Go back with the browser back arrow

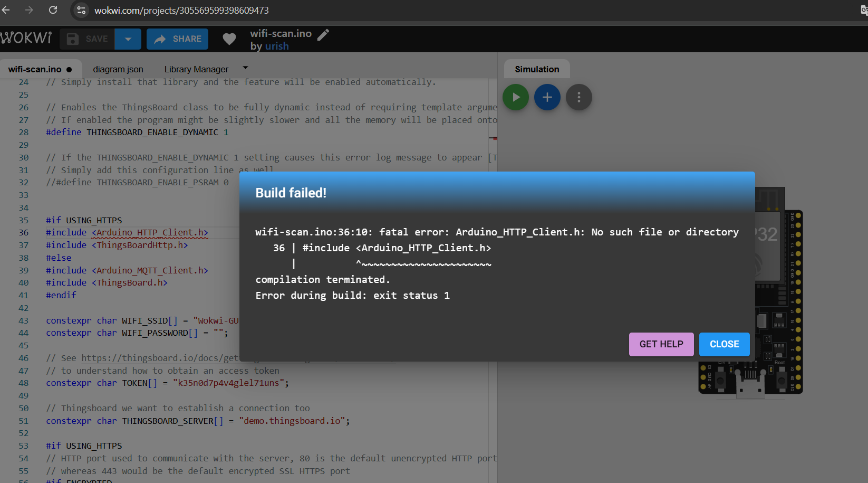pyautogui.click(x=6, y=10)
